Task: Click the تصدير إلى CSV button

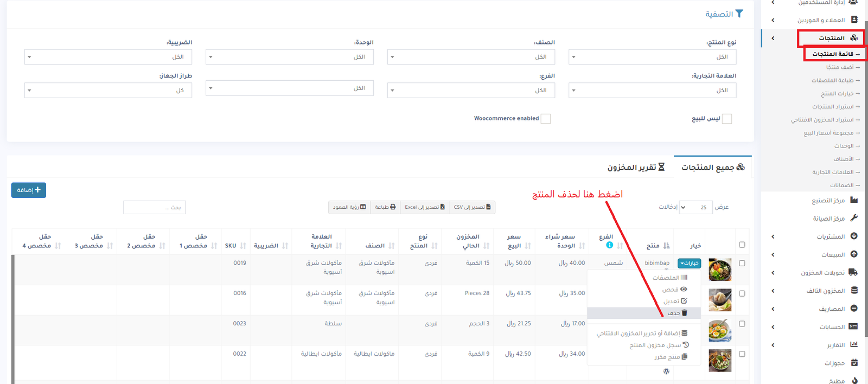Action: click(472, 207)
